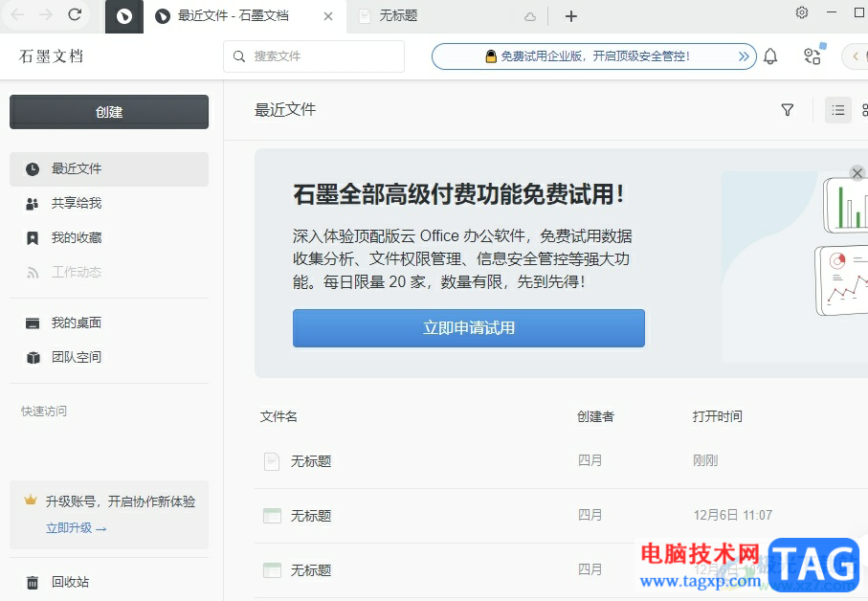868x601 pixels.
Task: Click the 立即升级 link
Action: tap(76, 528)
